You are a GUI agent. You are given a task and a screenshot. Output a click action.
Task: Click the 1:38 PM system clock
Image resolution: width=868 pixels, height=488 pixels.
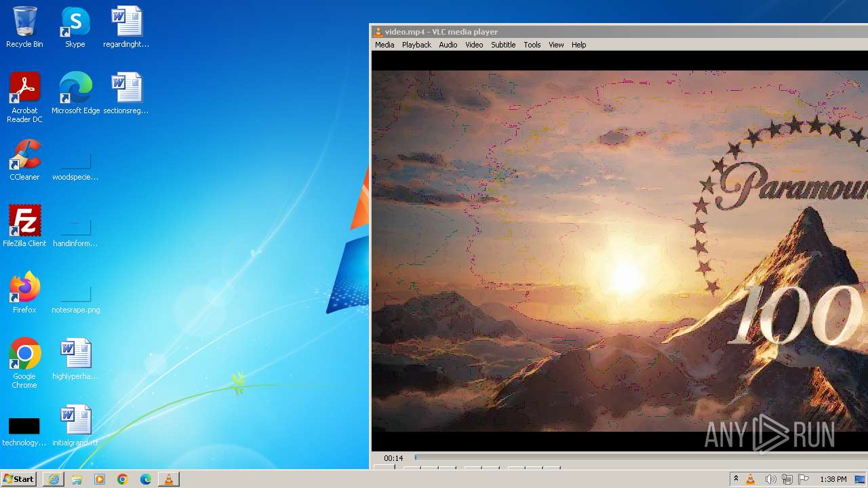[x=833, y=479]
